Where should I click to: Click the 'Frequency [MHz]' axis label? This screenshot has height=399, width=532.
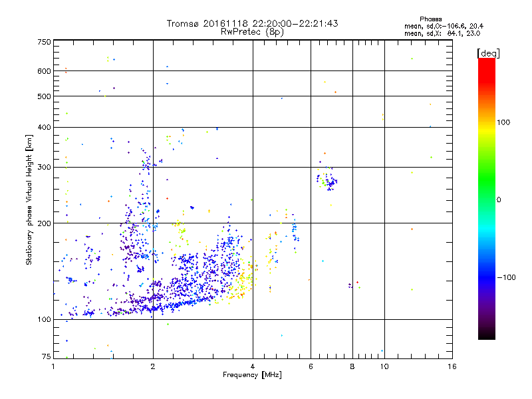pos(252,375)
